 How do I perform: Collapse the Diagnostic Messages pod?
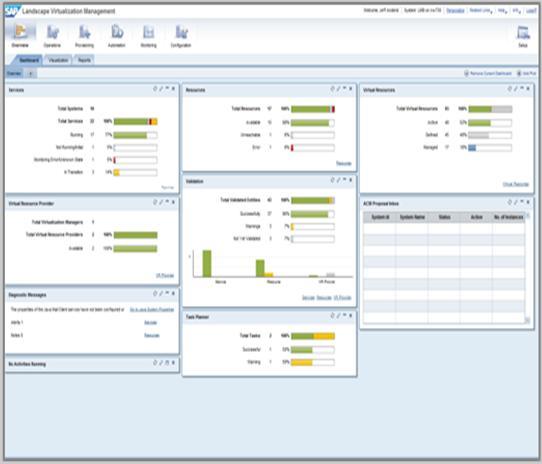point(167,294)
